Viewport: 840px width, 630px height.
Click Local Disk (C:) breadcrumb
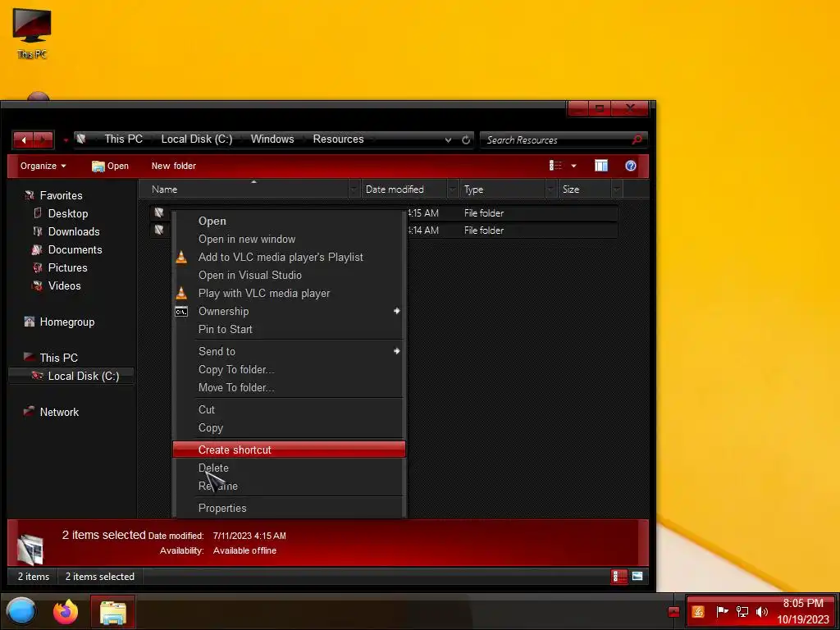[197, 139]
